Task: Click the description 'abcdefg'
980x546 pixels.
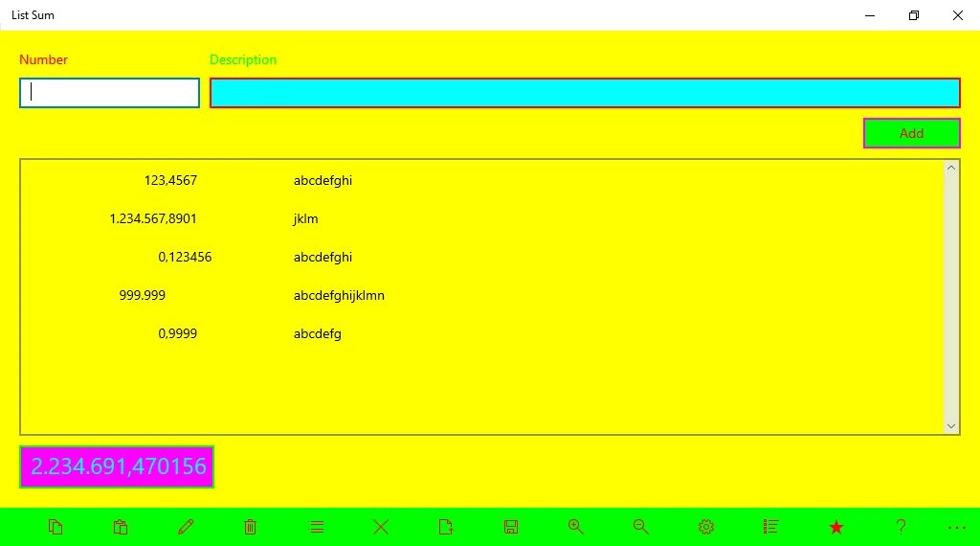Action: (318, 334)
